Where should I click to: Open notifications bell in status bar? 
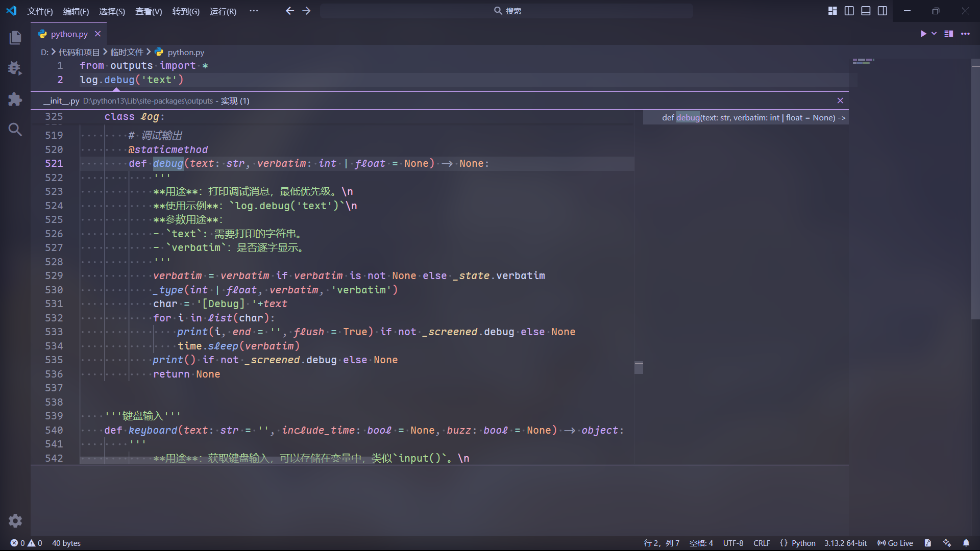tap(966, 543)
